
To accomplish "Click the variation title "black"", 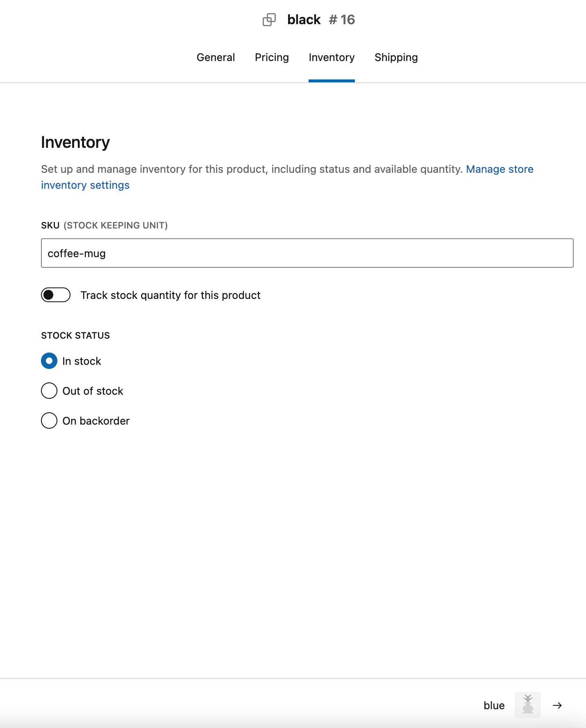I will tap(304, 20).
